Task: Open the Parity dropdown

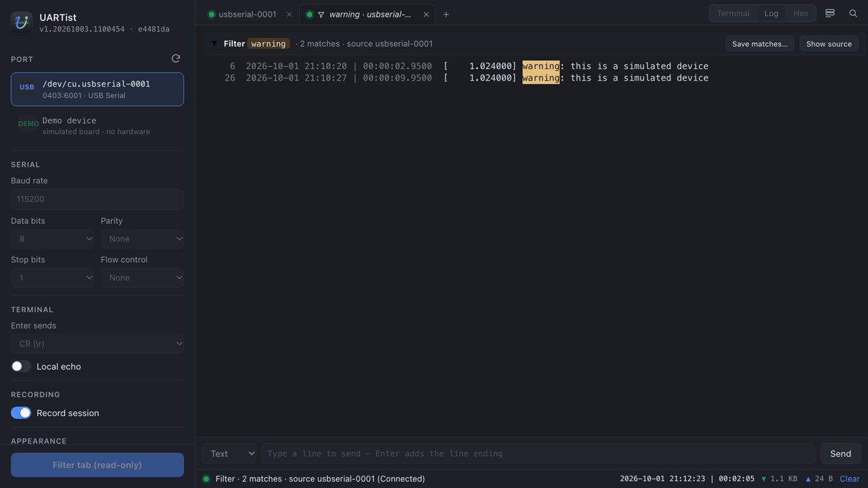Action: pos(143,239)
